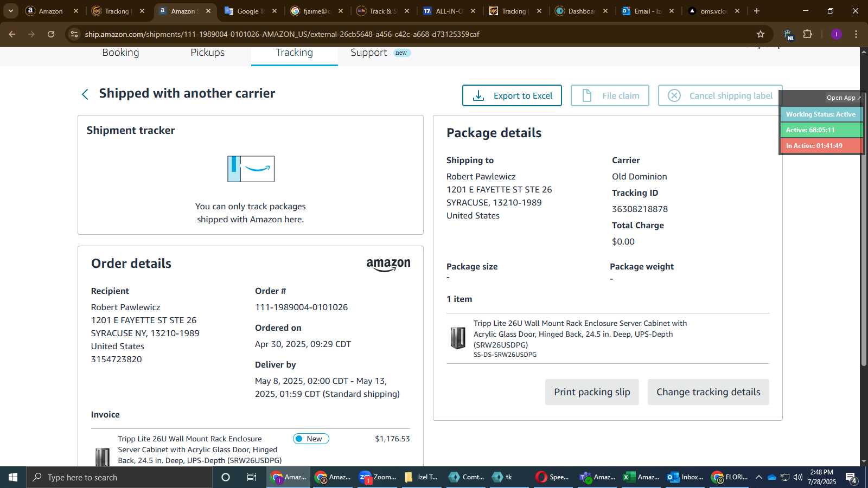Switch to the Google Translate tab
The image size is (868, 488).
(251, 11)
